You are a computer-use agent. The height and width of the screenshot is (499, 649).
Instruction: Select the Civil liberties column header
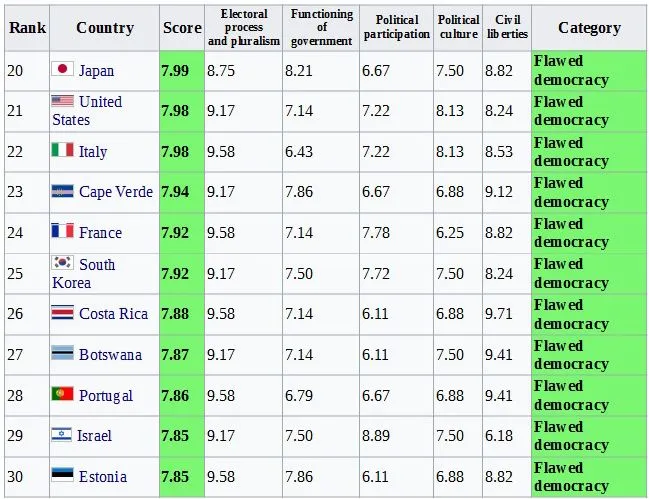coord(508,28)
